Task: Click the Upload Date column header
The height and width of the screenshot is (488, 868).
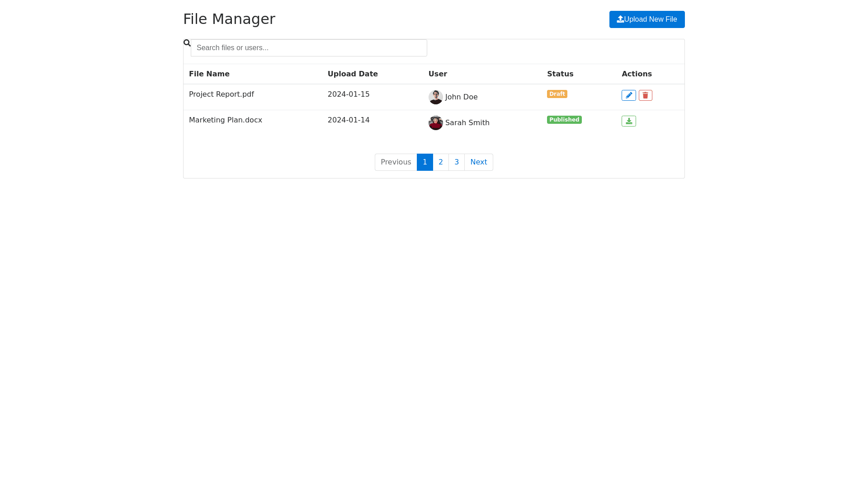Action: tap(352, 74)
